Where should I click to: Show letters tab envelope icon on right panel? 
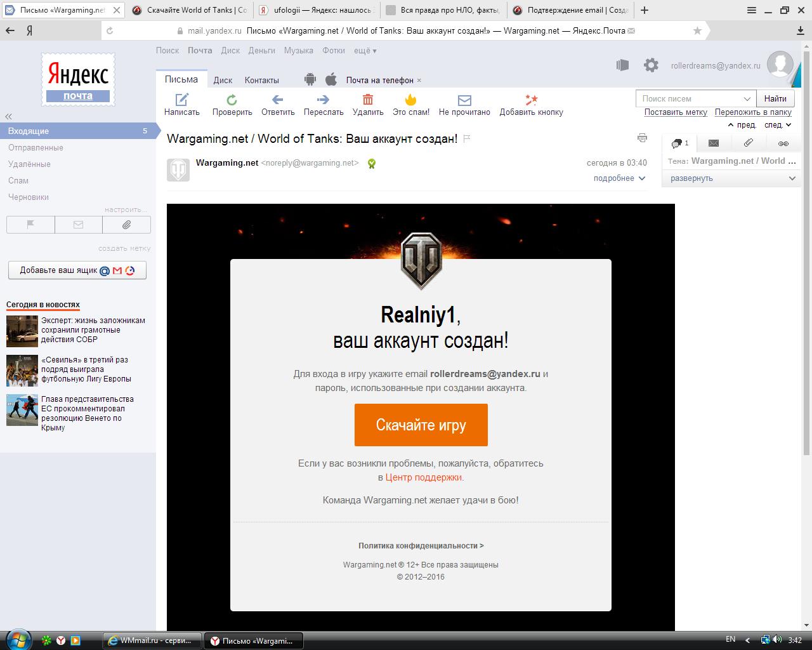tap(714, 143)
